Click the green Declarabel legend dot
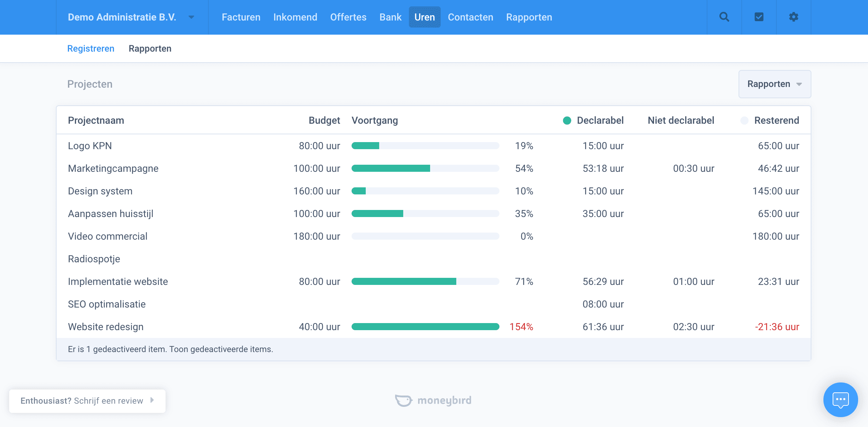868x427 pixels. [x=567, y=121]
